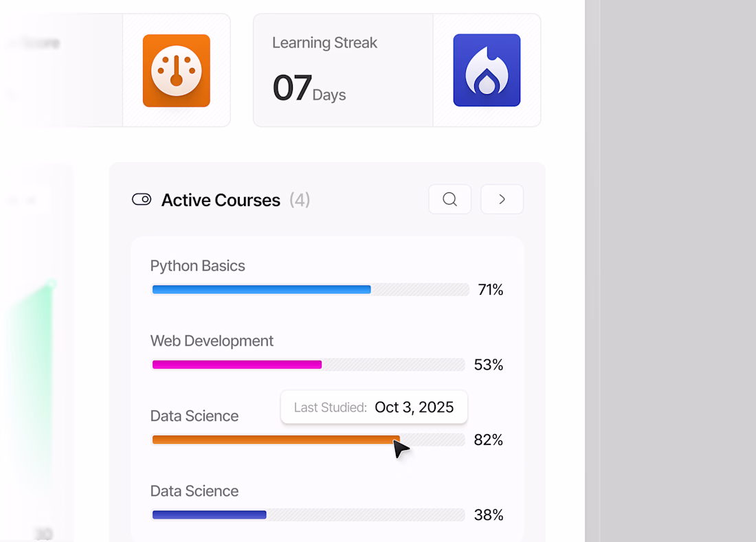Click the Learning Streak card title

pos(324,43)
